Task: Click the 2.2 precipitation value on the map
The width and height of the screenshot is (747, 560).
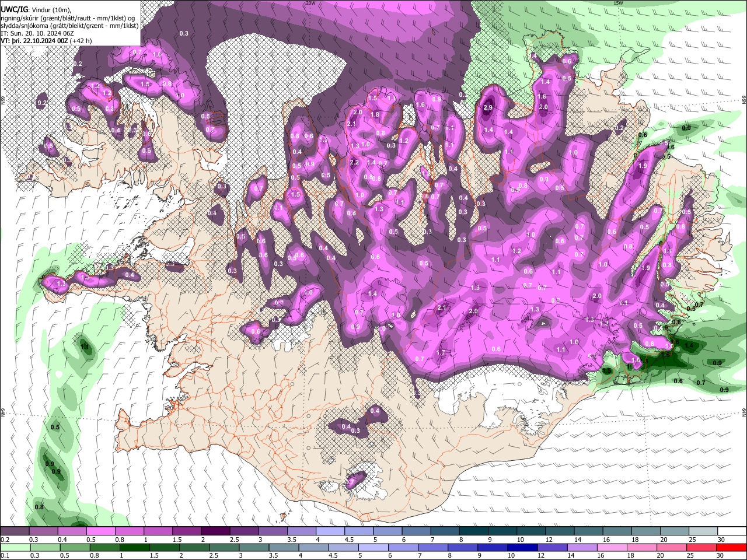Action: (x=354, y=162)
